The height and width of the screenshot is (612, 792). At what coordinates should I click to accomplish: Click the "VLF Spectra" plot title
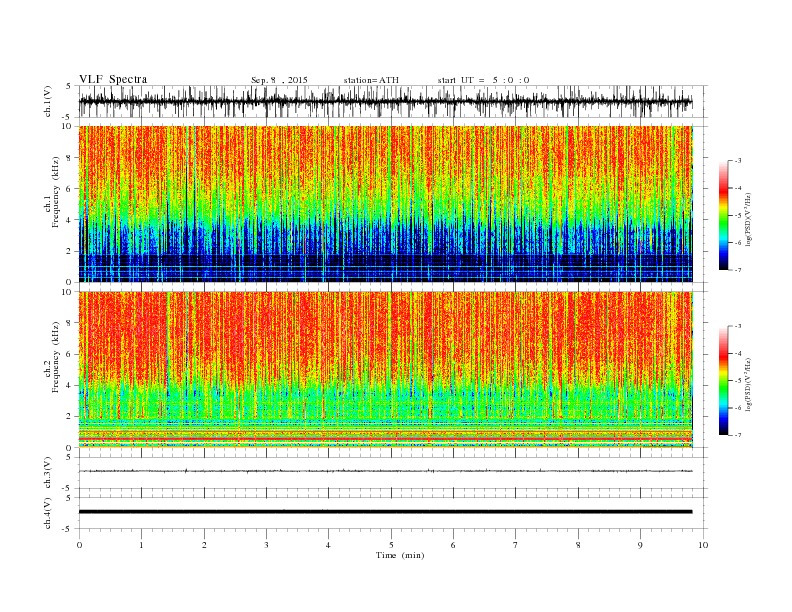click(x=113, y=79)
